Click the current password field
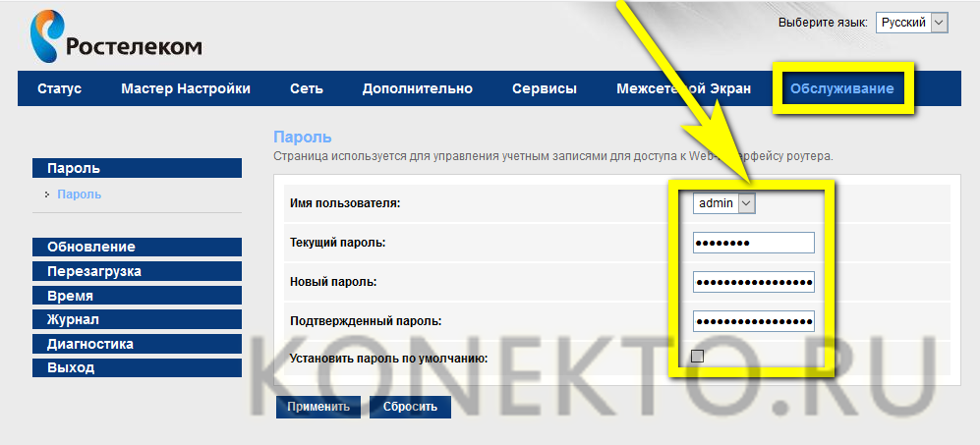This screenshot has width=980, height=445. (x=753, y=243)
